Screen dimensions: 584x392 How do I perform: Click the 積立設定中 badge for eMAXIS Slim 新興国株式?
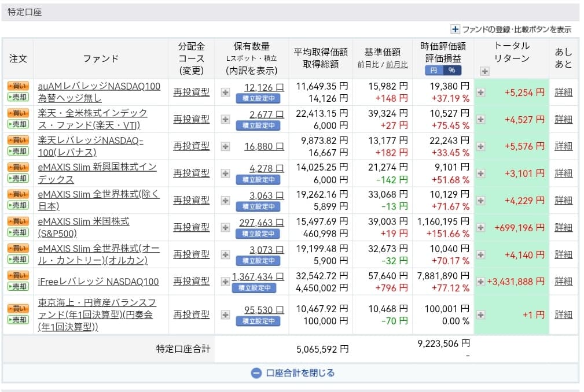258,180
